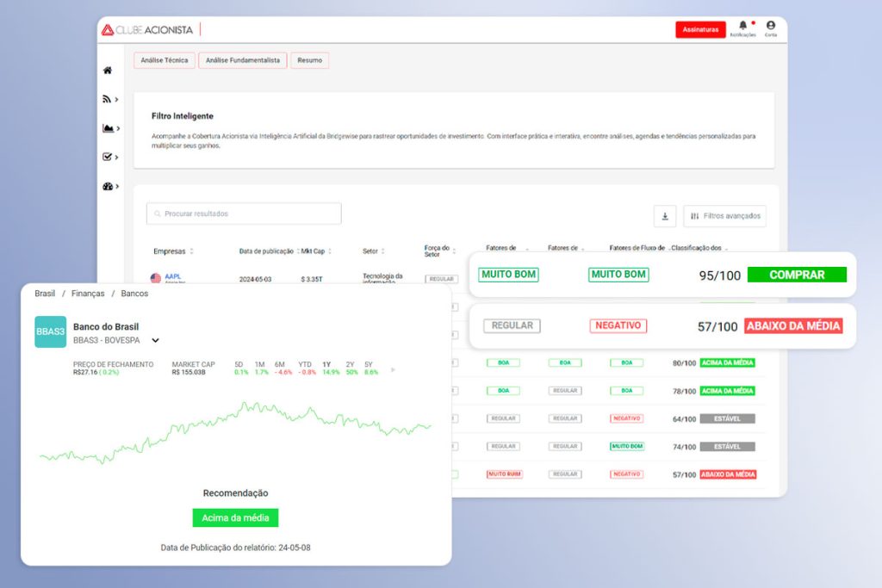This screenshot has height=588, width=882.
Task: Click the arrow after the 5Y period
Action: point(393,369)
